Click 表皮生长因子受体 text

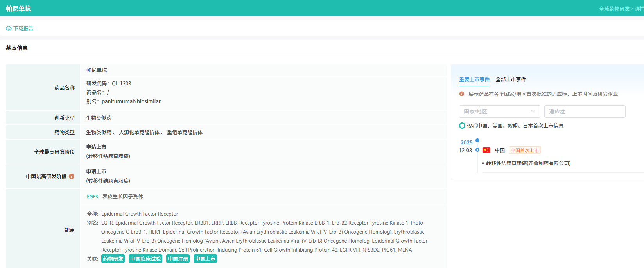[123, 196]
